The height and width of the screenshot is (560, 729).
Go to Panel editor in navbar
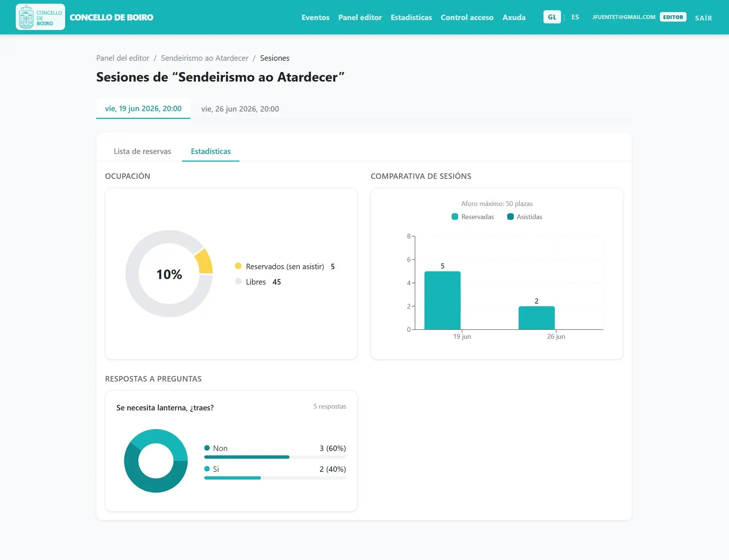(x=360, y=17)
